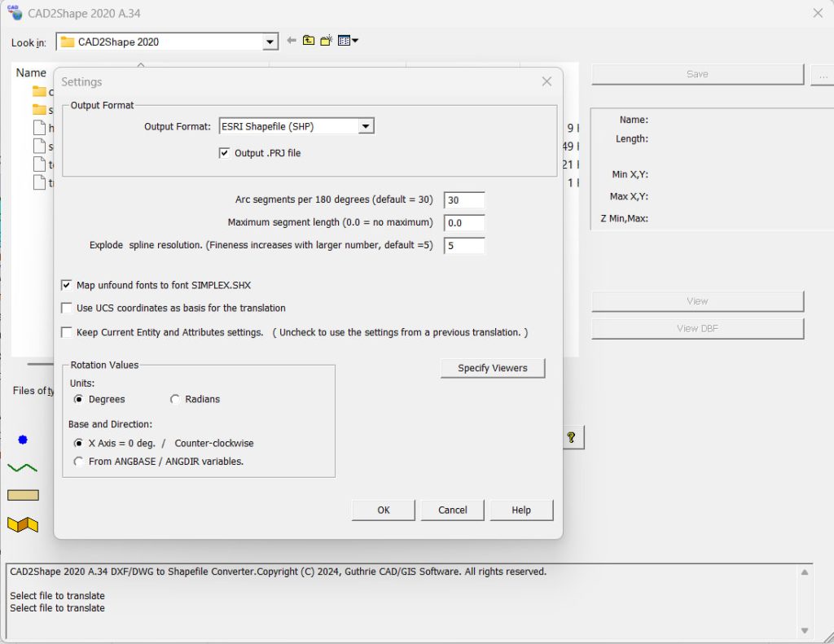Click the Maximum segment length field

pyautogui.click(x=463, y=223)
